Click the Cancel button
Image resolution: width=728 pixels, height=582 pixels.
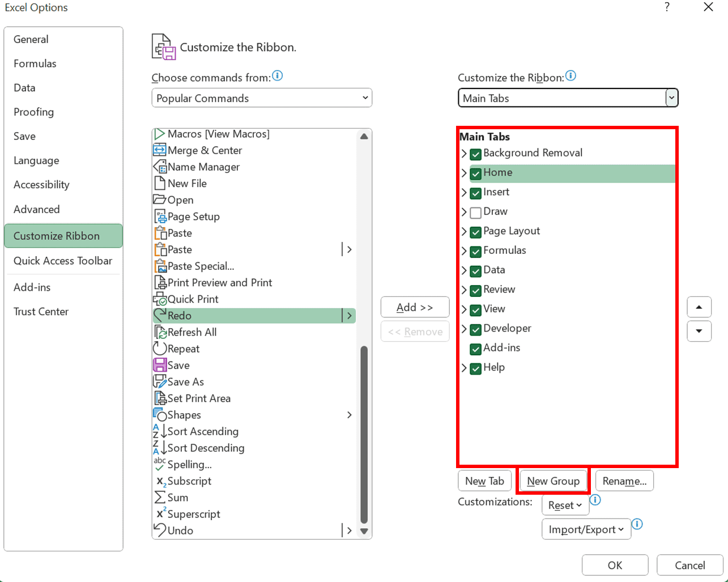pyautogui.click(x=690, y=565)
